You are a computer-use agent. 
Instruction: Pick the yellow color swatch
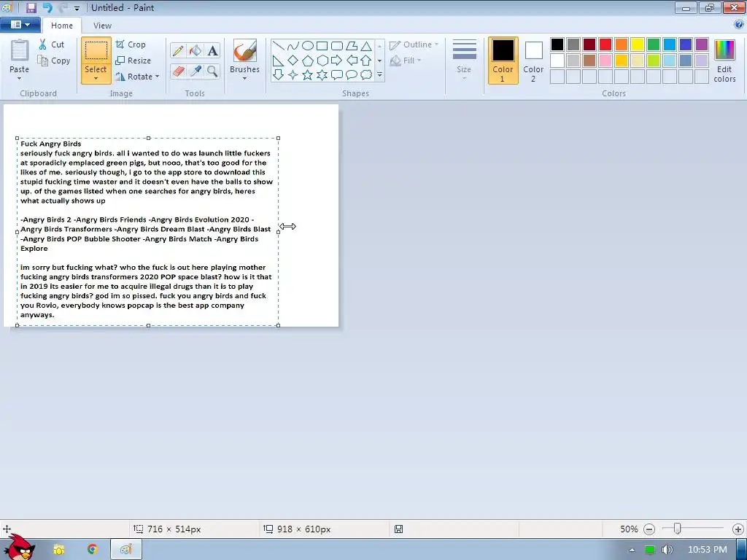(x=638, y=44)
